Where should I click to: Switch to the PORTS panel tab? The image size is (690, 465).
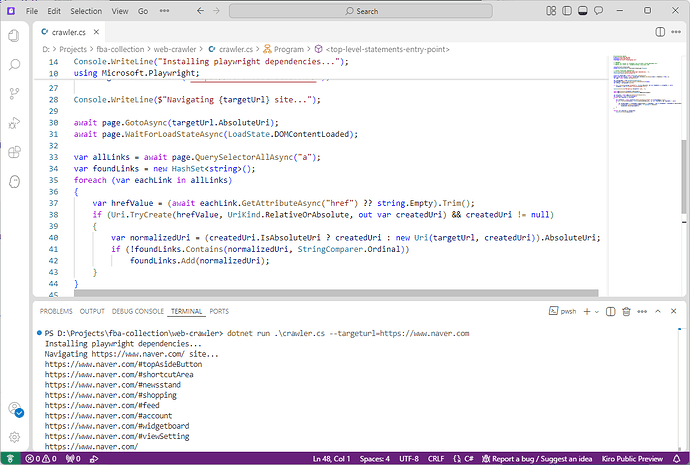pos(219,311)
